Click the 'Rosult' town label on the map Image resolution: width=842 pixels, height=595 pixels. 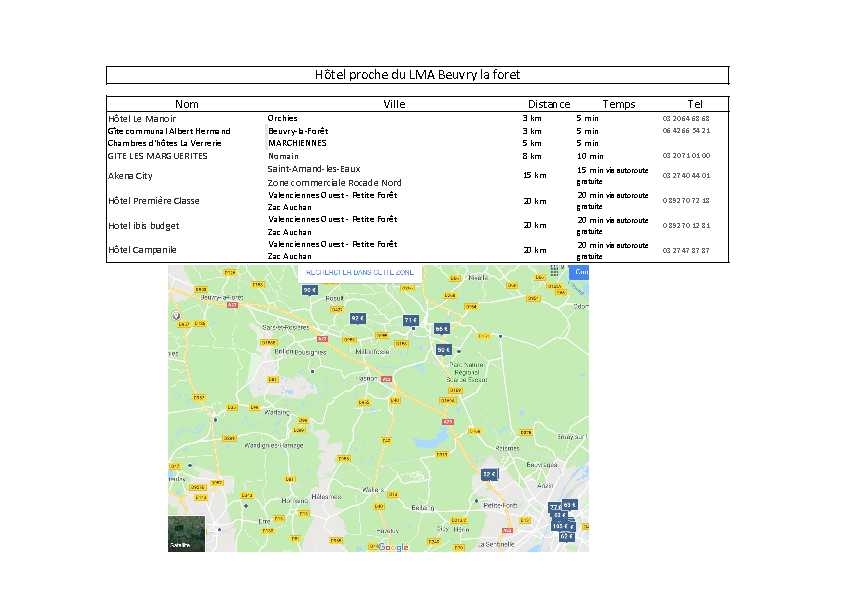point(335,298)
